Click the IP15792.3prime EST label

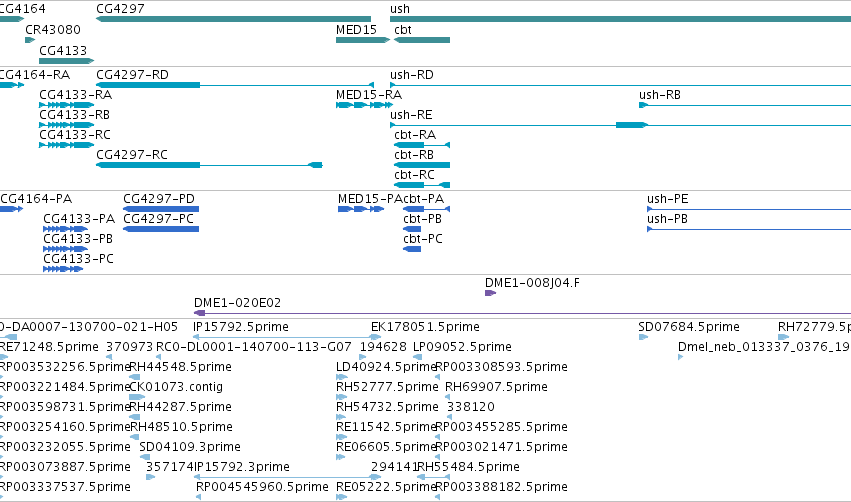click(242, 468)
